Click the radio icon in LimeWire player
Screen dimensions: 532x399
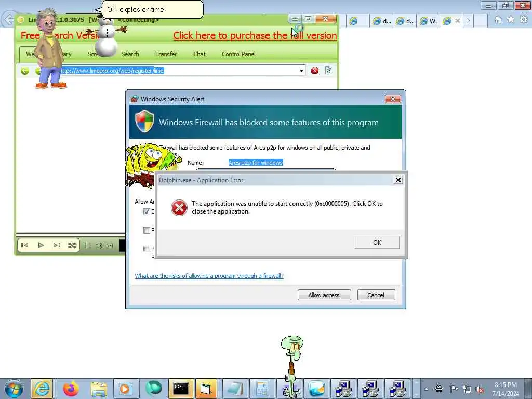click(110, 245)
